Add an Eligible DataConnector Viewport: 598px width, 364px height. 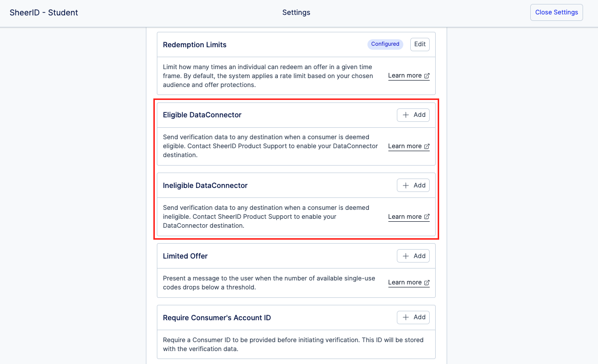click(413, 115)
